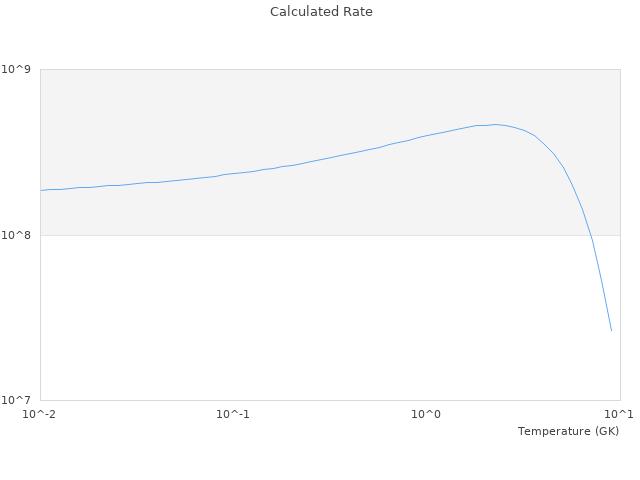Image resolution: width=640 pixels, height=480 pixels.
Task: Click the 10^1 x-axis tick label
Action: coord(619,415)
